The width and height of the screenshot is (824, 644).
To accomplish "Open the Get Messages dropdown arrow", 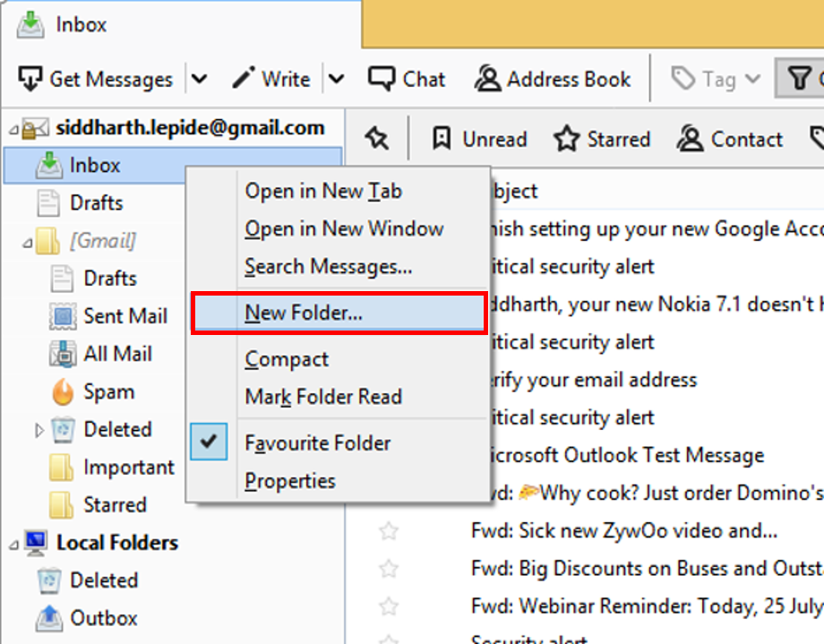I will (x=199, y=80).
